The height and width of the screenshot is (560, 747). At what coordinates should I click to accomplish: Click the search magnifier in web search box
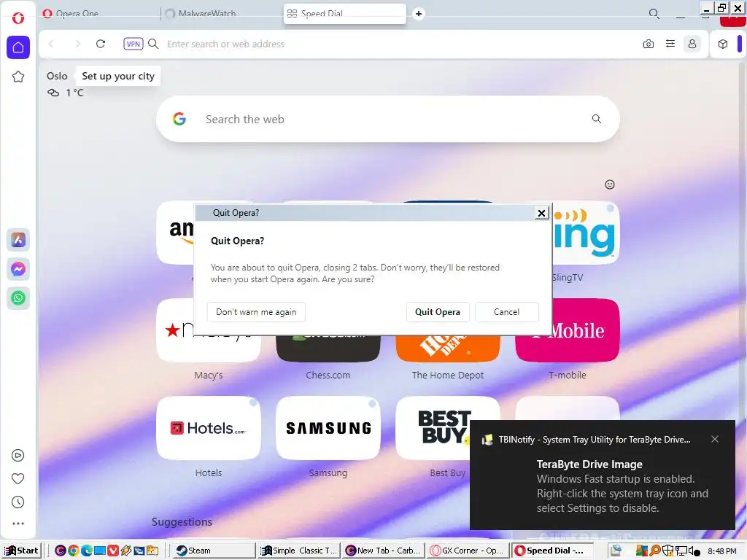click(x=597, y=119)
